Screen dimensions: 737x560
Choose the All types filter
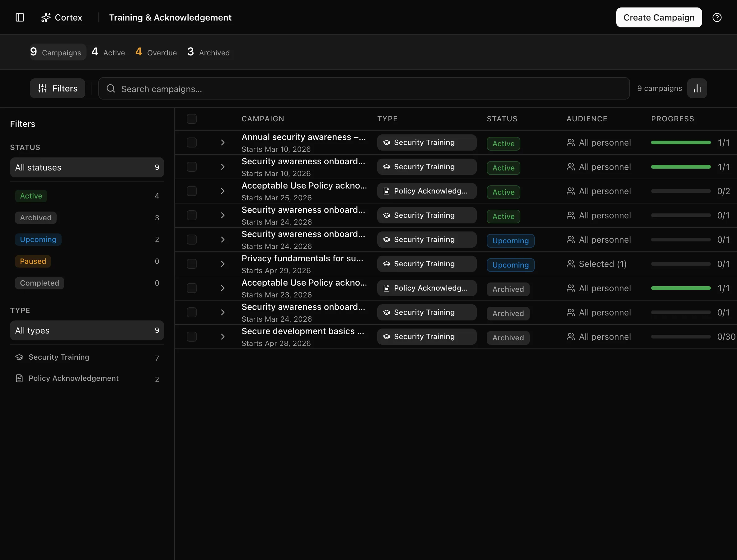coord(87,330)
